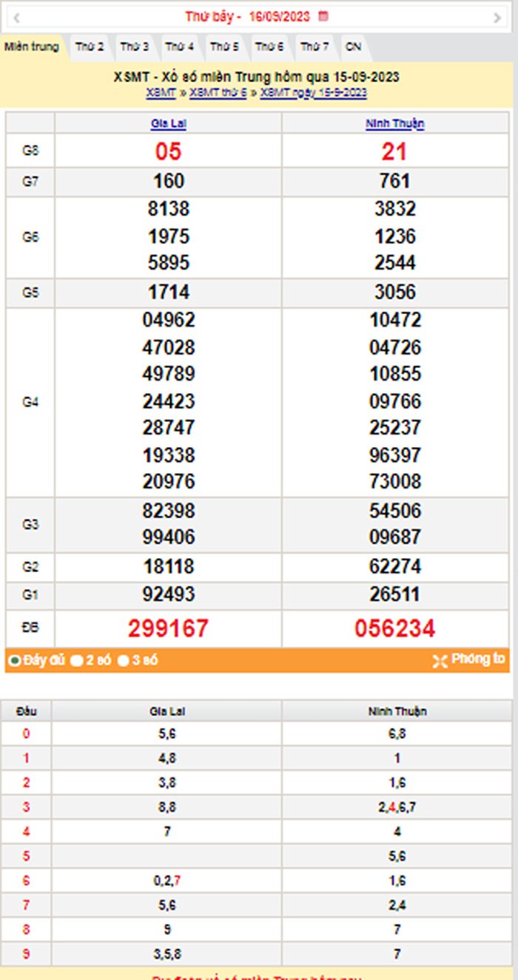Screen dimensions: 518x980
Task: Switch to Miền trung tab
Action: click(32, 47)
